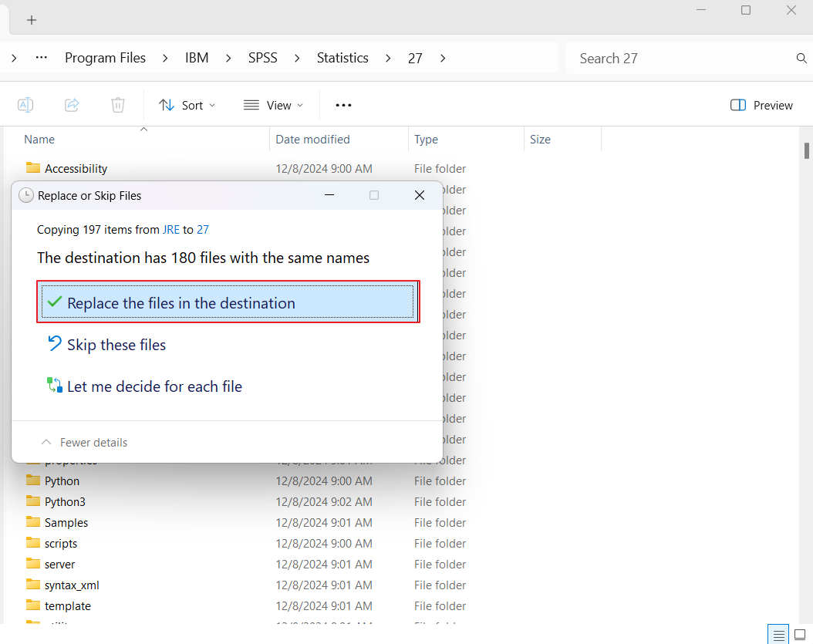Click the Share icon in the toolbar
This screenshot has height=644, width=813.
(71, 104)
